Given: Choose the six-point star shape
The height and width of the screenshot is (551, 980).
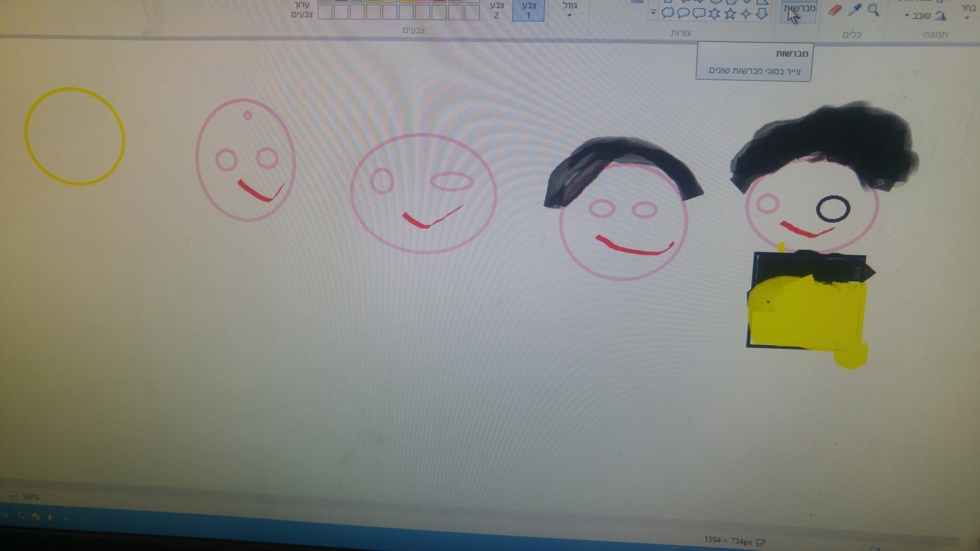Looking at the screenshot, I should pos(714,14).
